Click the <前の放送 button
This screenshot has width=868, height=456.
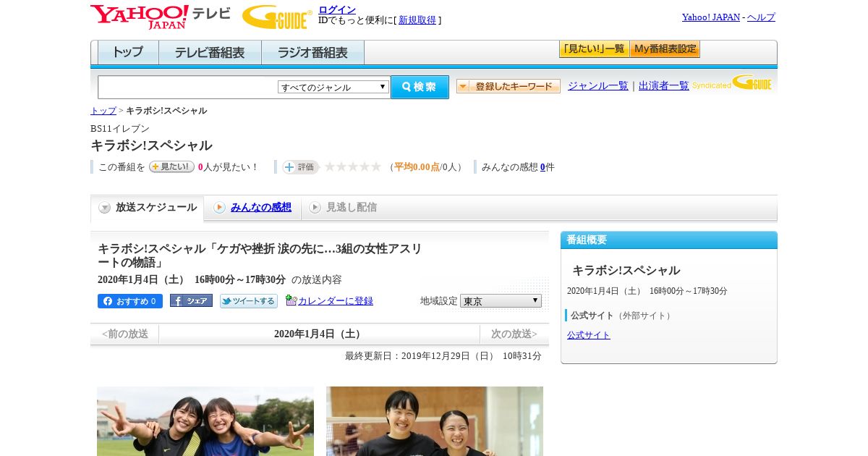click(x=124, y=334)
